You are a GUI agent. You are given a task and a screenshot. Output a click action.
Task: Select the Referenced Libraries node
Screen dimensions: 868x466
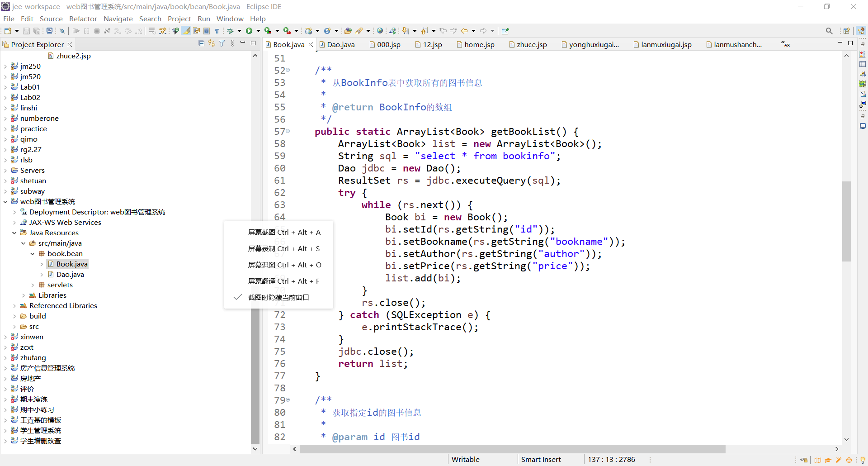click(59, 306)
